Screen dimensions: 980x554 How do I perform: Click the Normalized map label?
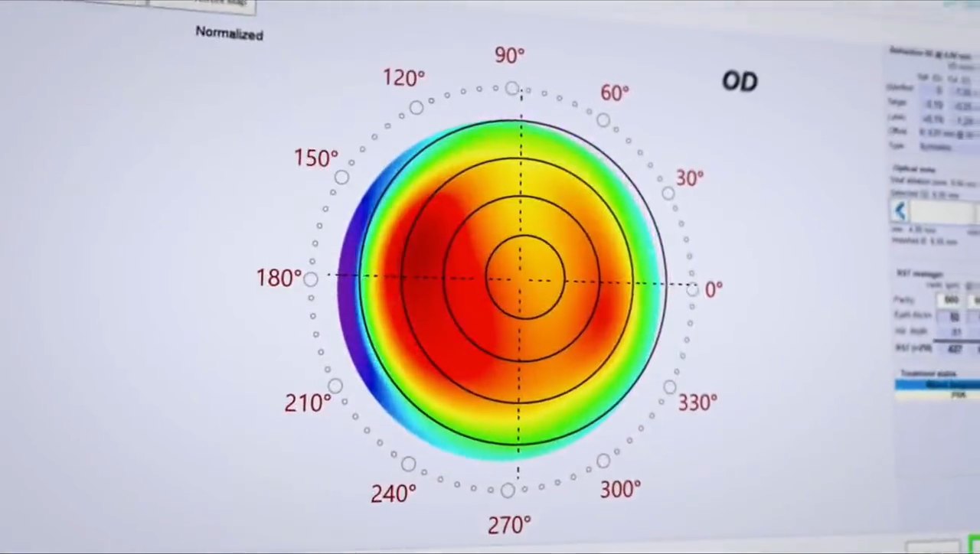229,33
